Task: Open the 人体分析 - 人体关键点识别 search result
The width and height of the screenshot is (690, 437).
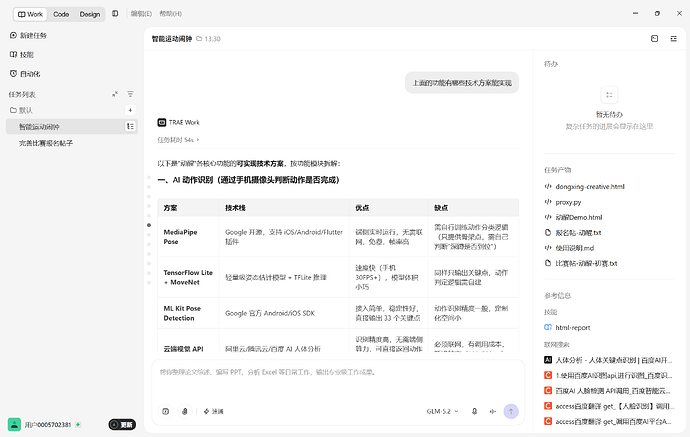Action: 608,360
